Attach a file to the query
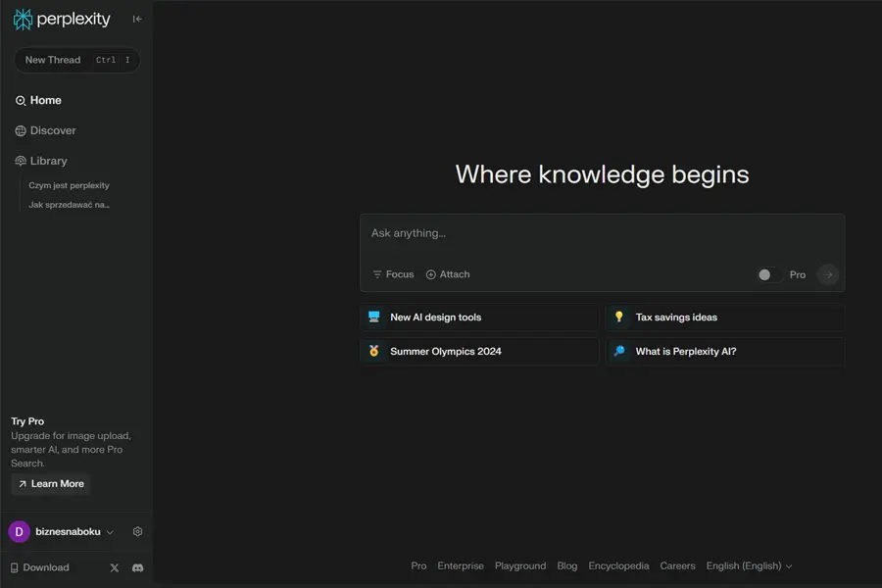This screenshot has height=588, width=882. coord(448,274)
